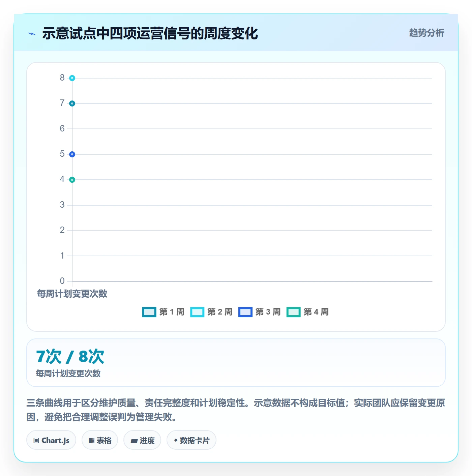Viewport: 472px width, 476px height.
Task: Click the y-axis tick label 0
Action: pos(62,281)
